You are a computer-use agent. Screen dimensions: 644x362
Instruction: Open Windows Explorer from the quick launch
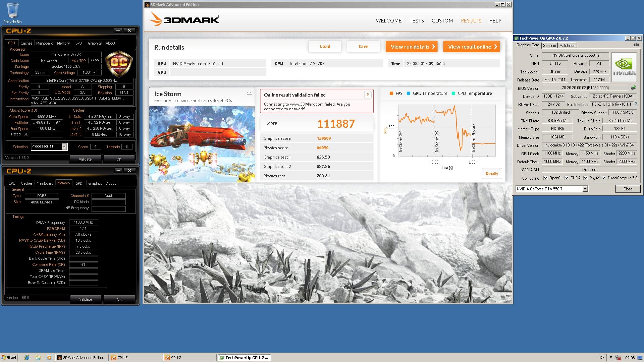click(38, 358)
